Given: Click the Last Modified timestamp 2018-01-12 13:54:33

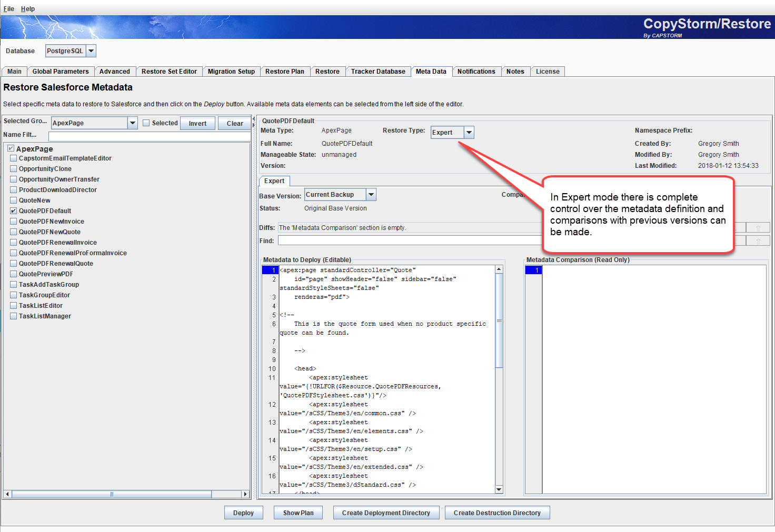Looking at the screenshot, I should click(x=728, y=166).
